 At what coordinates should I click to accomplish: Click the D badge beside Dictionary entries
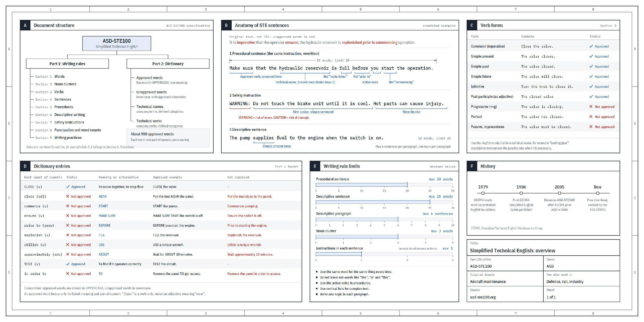25,166
